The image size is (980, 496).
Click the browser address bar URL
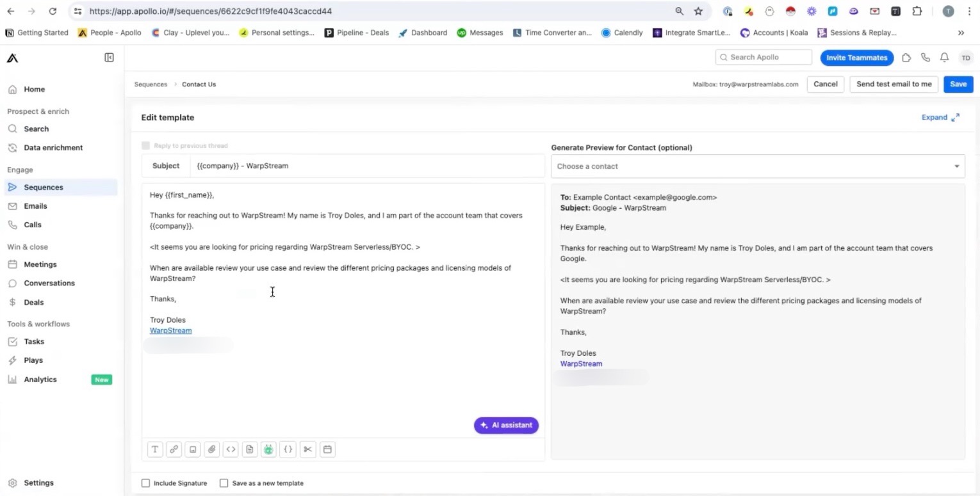(x=211, y=11)
